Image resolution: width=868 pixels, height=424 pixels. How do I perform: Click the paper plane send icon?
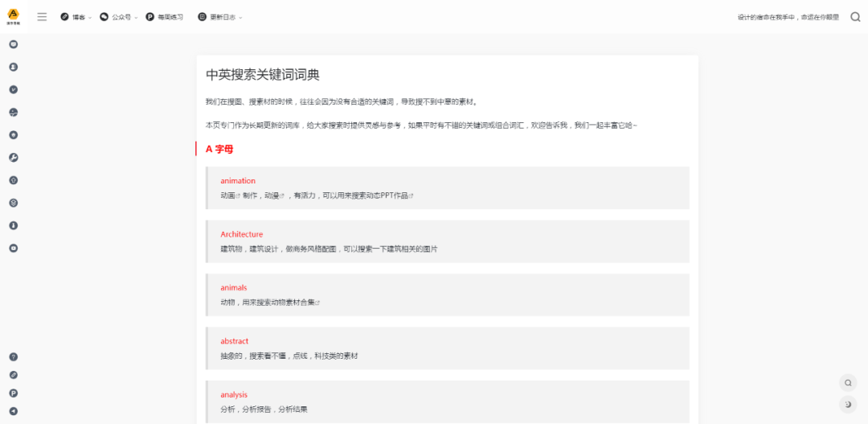(14, 411)
